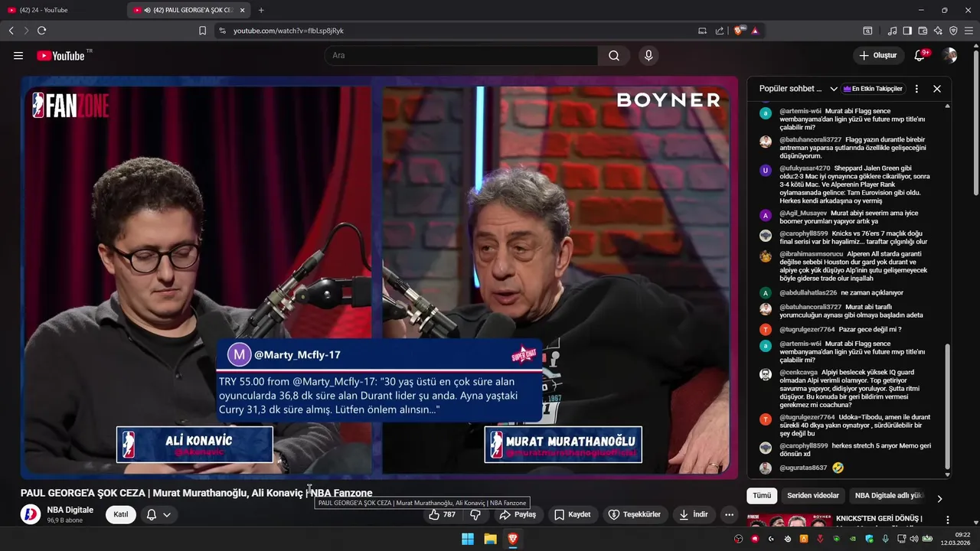Show more chips with right arrow
This screenshot has width=980, height=551.
pos(939,498)
